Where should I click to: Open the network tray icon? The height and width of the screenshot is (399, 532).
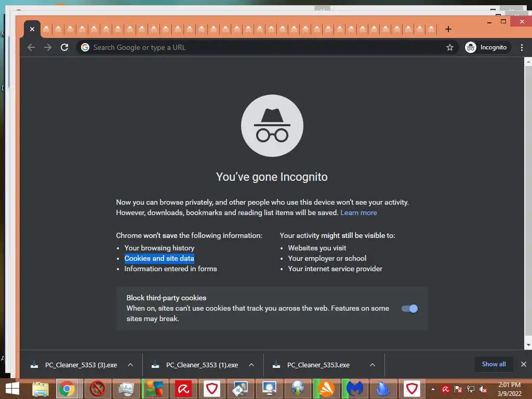[x=471, y=389]
